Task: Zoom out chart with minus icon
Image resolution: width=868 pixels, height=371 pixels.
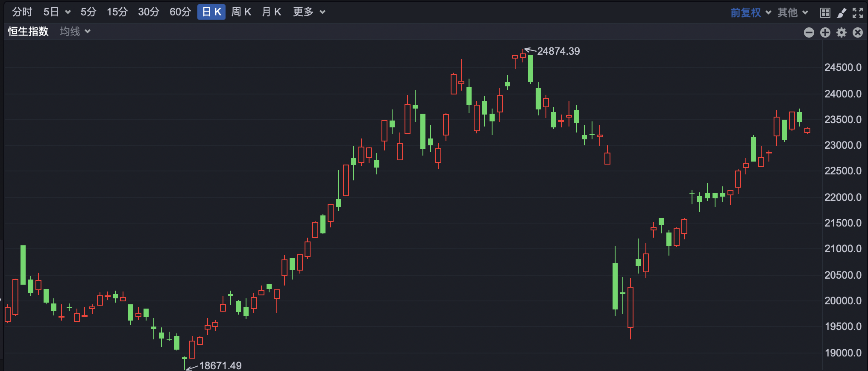Action: click(x=809, y=32)
